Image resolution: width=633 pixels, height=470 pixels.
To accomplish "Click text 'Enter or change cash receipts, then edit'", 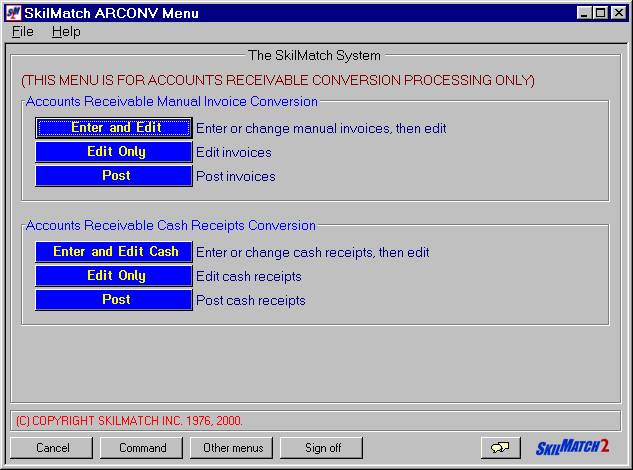I will [x=313, y=253].
